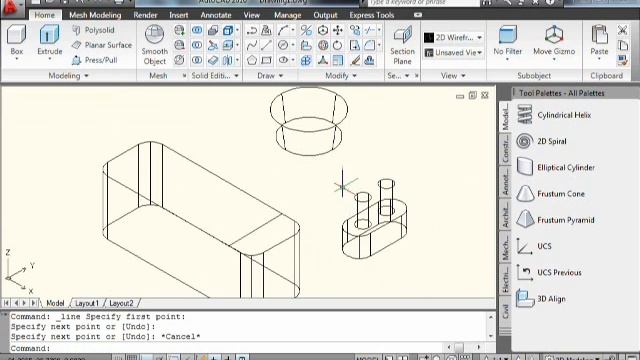Switch to the Model layout tab
The image size is (640, 360).
pyautogui.click(x=55, y=303)
